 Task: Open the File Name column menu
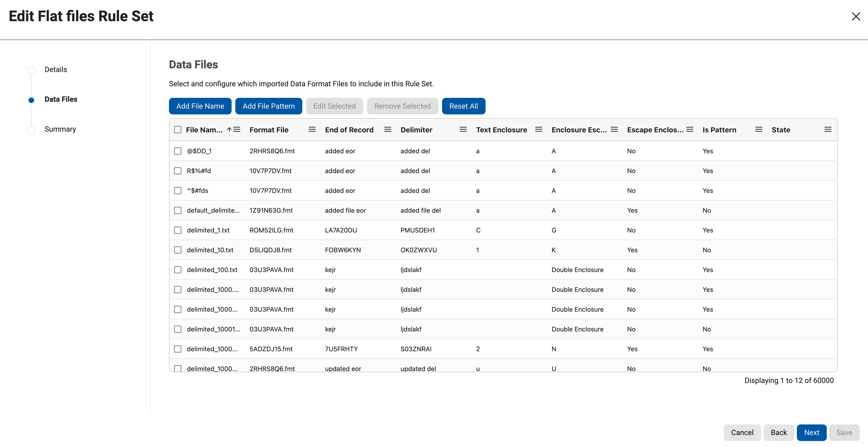[x=237, y=129]
